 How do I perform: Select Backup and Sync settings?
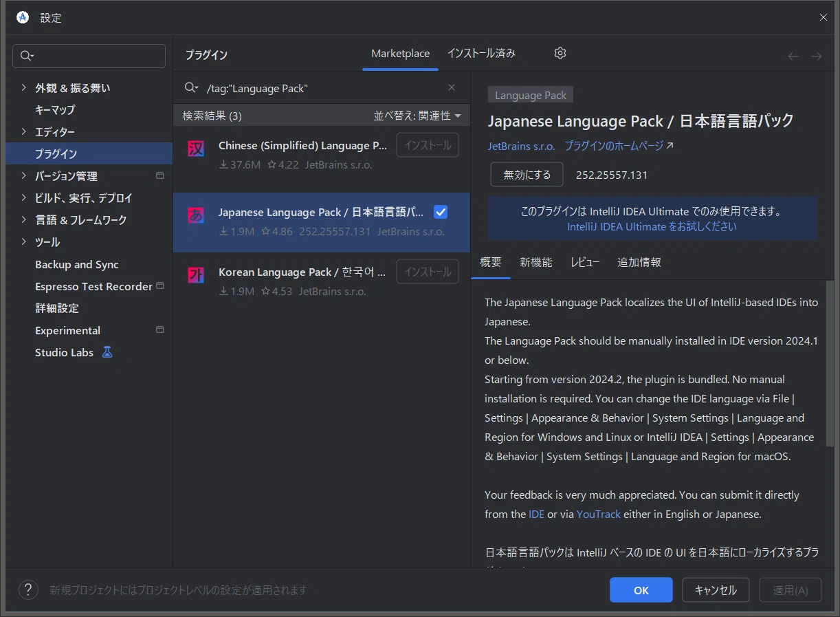pyautogui.click(x=77, y=264)
